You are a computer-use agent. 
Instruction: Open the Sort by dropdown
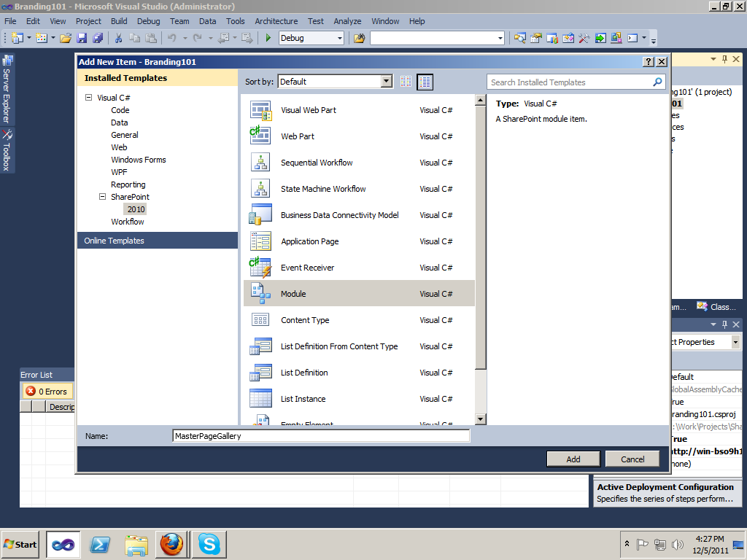[x=387, y=82]
